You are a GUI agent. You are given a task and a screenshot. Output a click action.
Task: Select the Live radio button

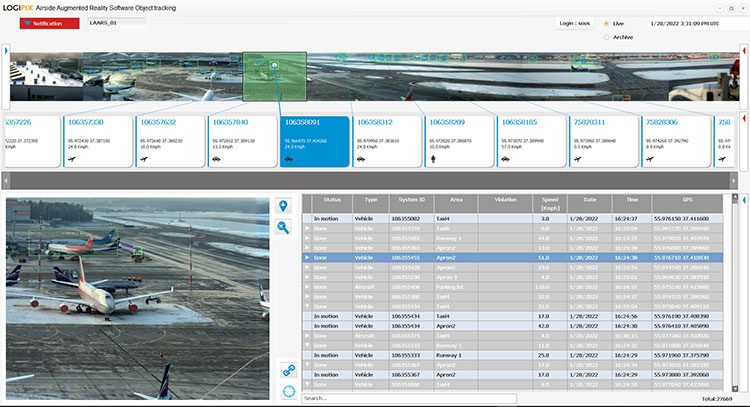605,22
